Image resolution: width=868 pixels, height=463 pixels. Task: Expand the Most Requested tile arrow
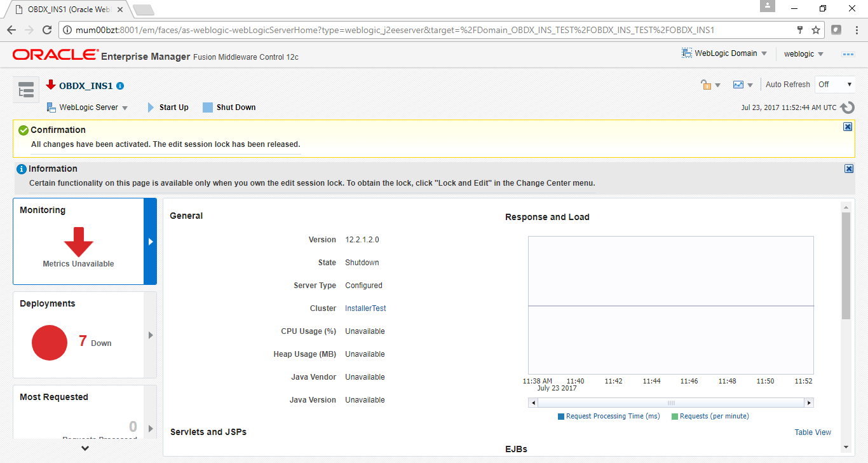click(150, 428)
